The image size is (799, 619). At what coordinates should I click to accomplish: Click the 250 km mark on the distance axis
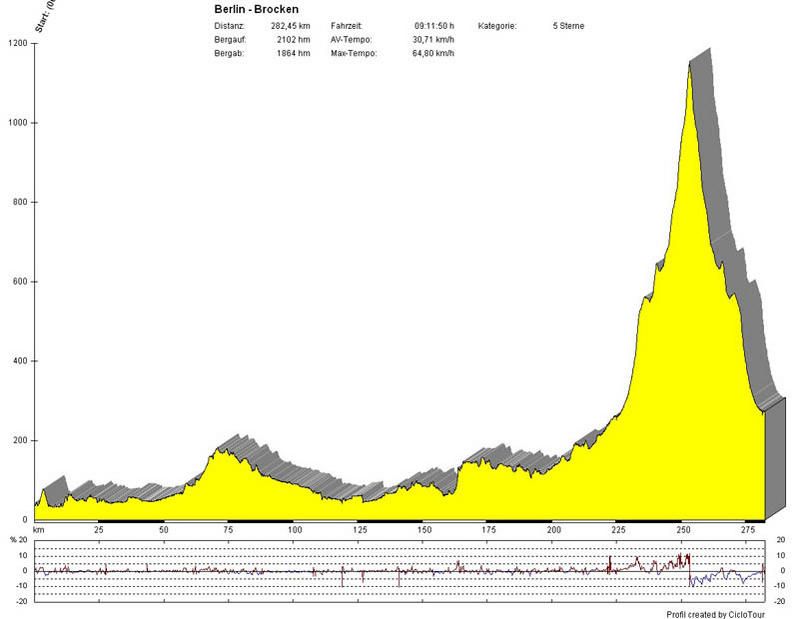point(684,530)
